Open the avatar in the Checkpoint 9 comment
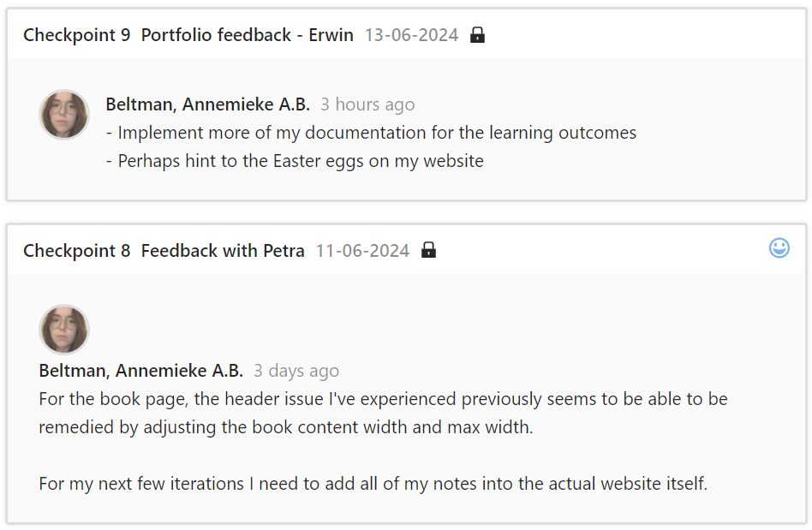 coord(64,115)
